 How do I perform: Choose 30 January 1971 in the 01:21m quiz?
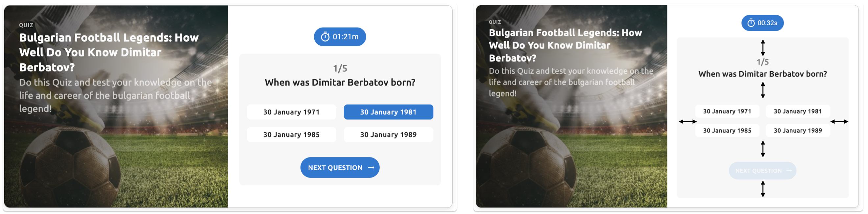pyautogui.click(x=291, y=112)
